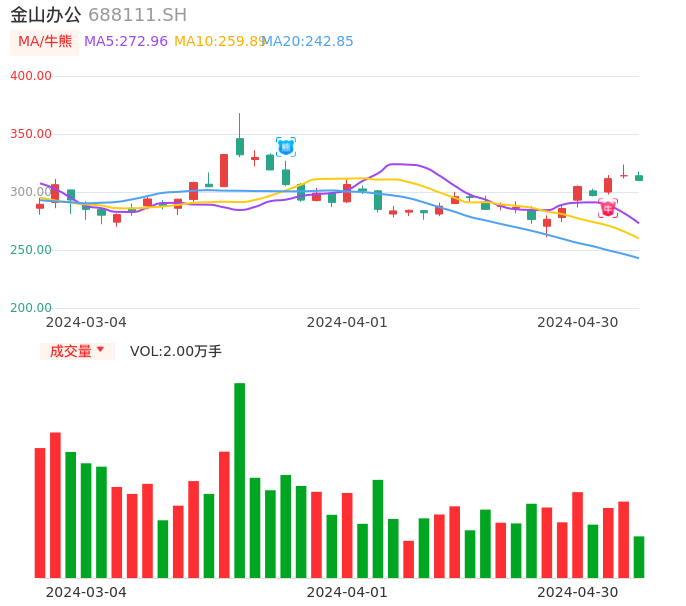
Task: Click the 200.00 price axis label
Action: 31,308
